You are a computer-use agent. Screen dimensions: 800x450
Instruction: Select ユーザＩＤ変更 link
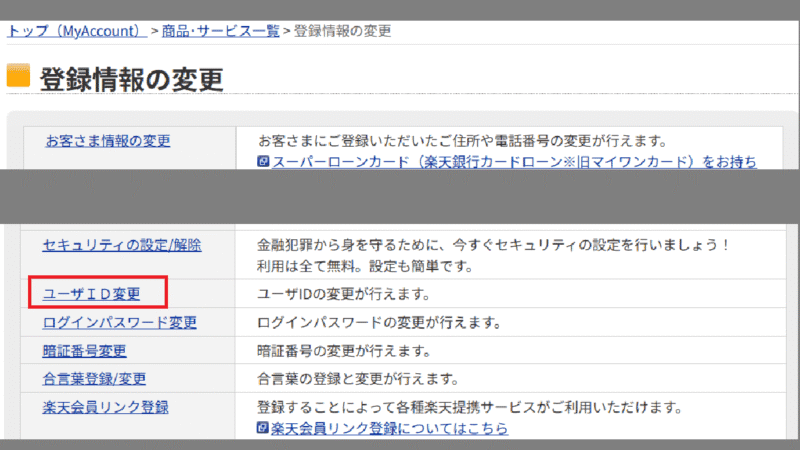click(91, 294)
